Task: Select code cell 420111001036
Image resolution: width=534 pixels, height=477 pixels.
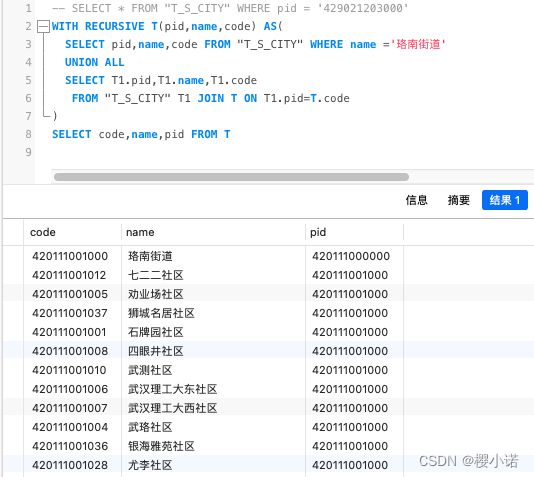Action: click(x=70, y=446)
